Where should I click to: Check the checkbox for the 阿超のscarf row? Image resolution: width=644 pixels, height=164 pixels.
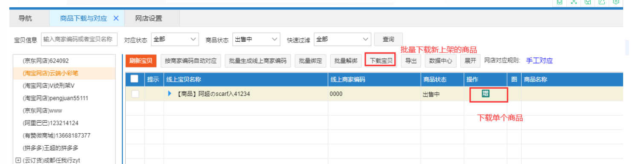(135, 94)
